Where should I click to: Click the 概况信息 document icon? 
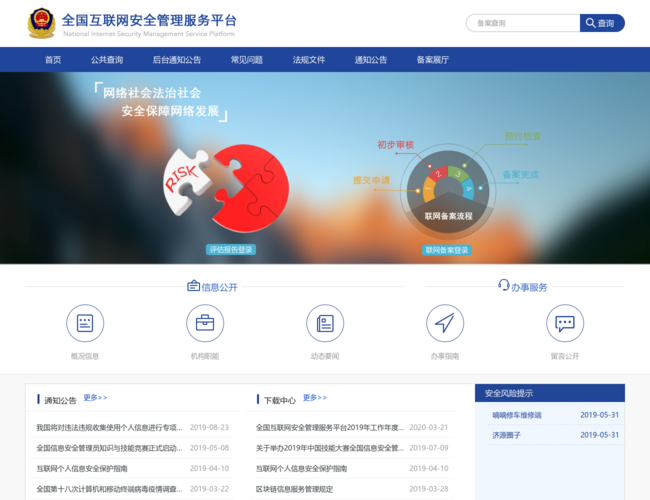pyautogui.click(x=85, y=323)
